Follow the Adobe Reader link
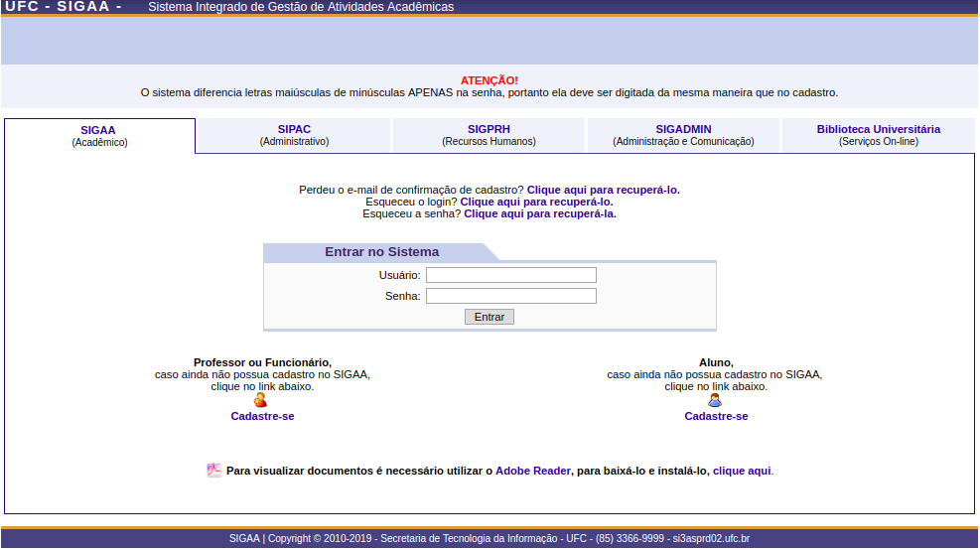980x550 pixels. (533, 471)
